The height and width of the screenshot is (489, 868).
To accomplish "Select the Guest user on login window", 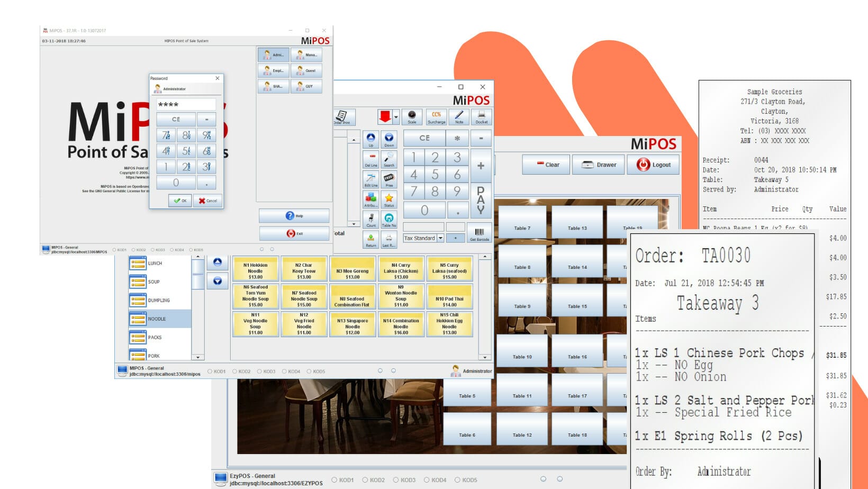I will pos(306,70).
